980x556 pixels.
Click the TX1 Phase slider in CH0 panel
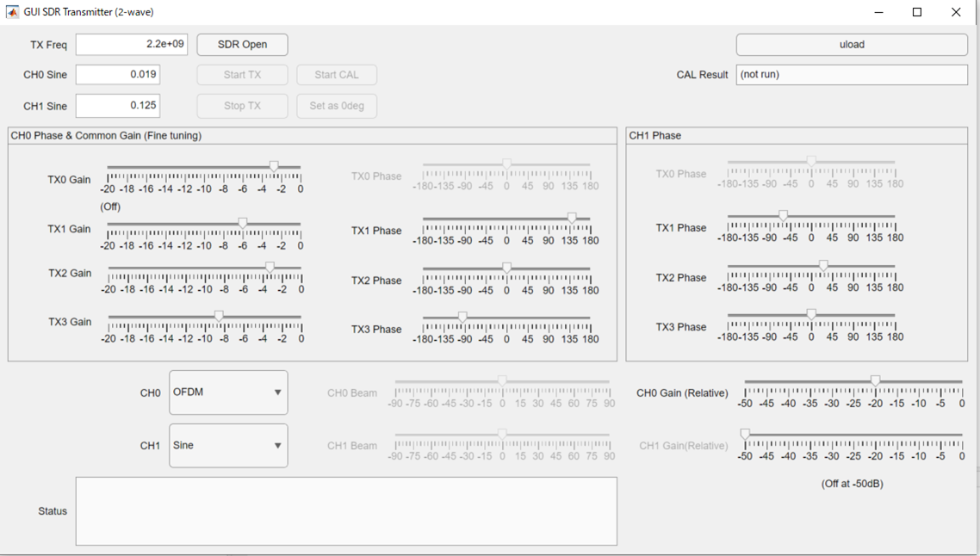point(572,219)
